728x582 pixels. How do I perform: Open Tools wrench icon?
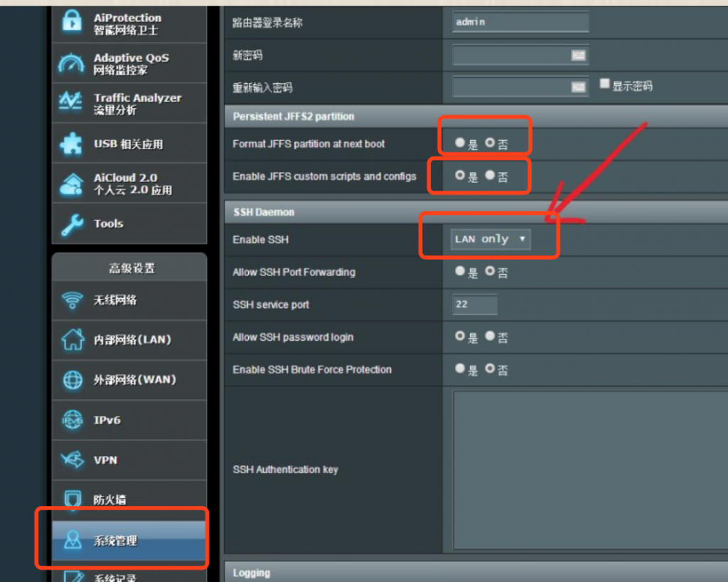tap(72, 224)
